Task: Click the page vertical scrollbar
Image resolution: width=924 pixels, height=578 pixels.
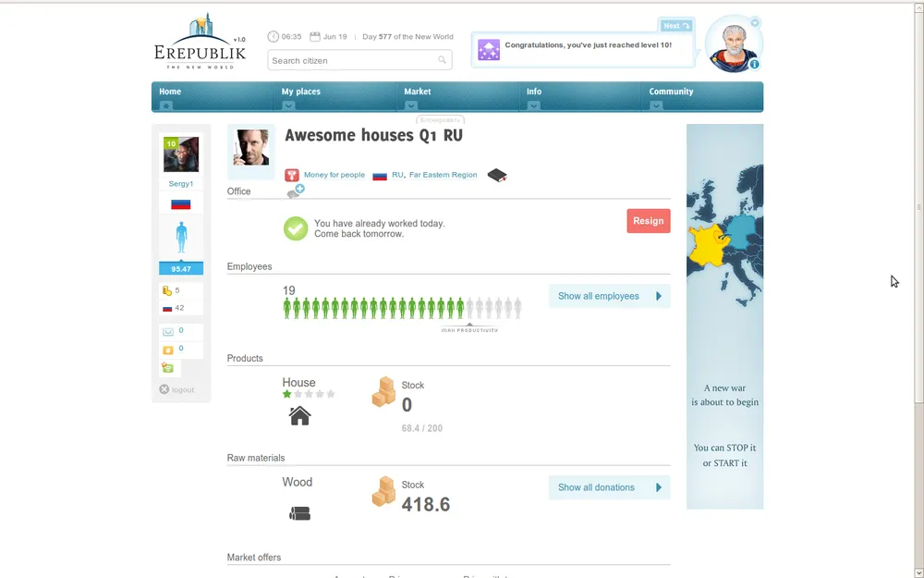Action: [x=918, y=206]
